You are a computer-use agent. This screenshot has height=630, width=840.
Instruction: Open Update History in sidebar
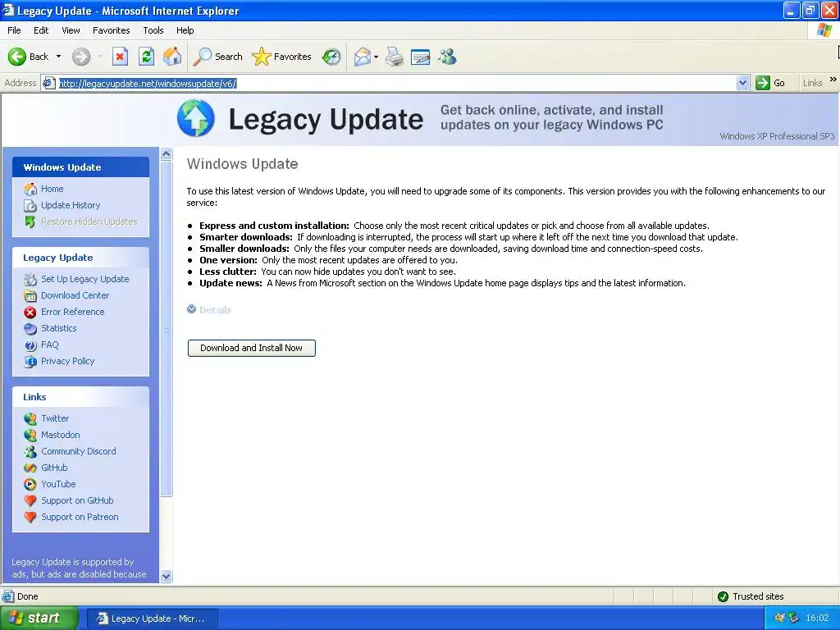pyautogui.click(x=71, y=205)
